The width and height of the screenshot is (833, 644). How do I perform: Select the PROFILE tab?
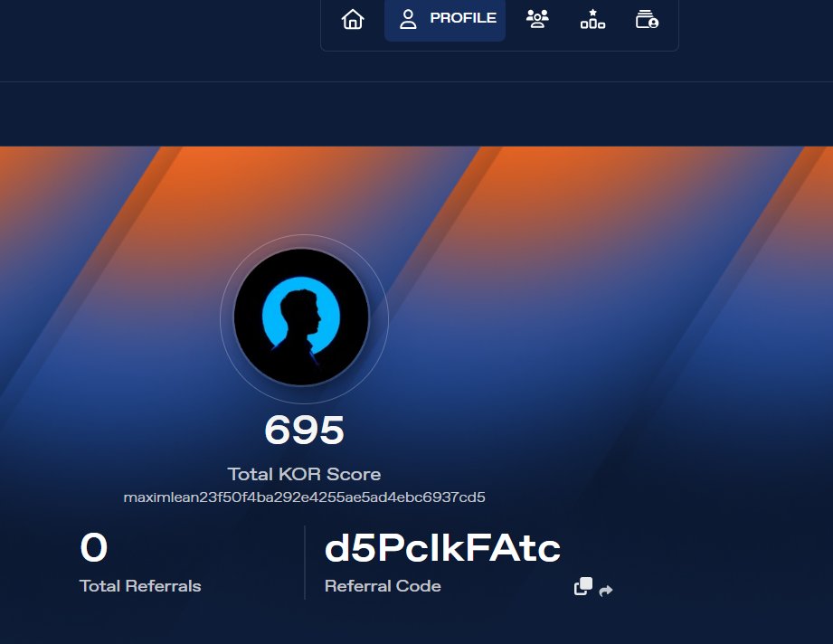[445, 19]
